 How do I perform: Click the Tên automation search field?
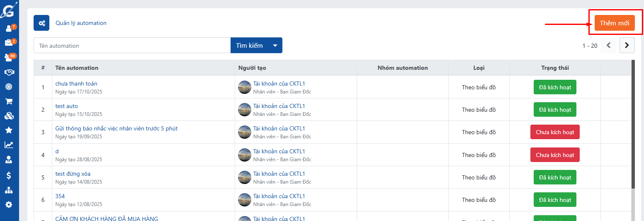[132, 46]
